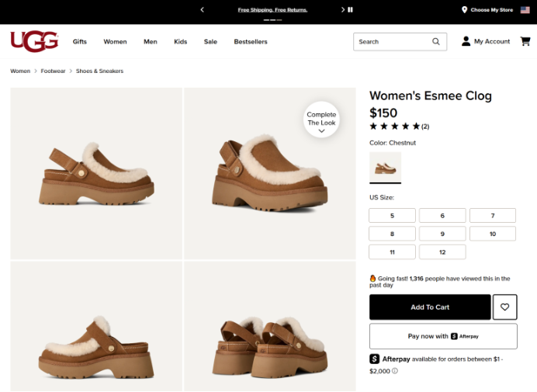The width and height of the screenshot is (537, 392).
Task: Click the search magnifier icon
Action: (437, 42)
